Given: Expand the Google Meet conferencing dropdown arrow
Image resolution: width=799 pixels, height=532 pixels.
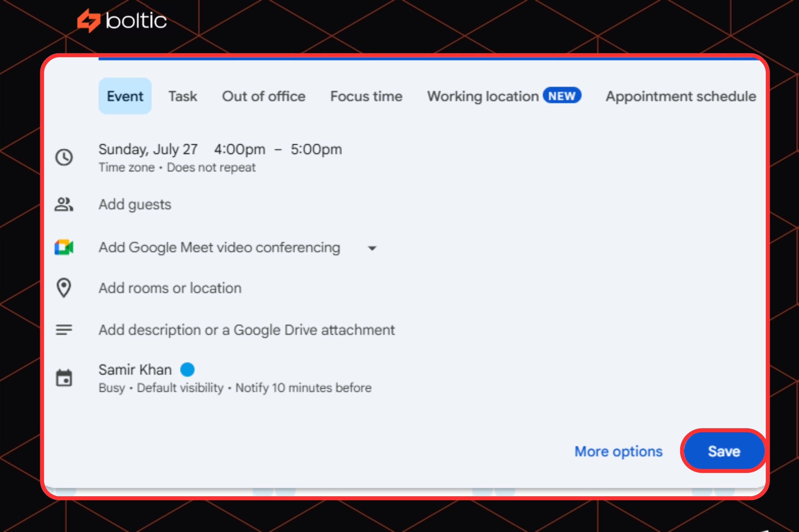Looking at the screenshot, I should pos(372,248).
